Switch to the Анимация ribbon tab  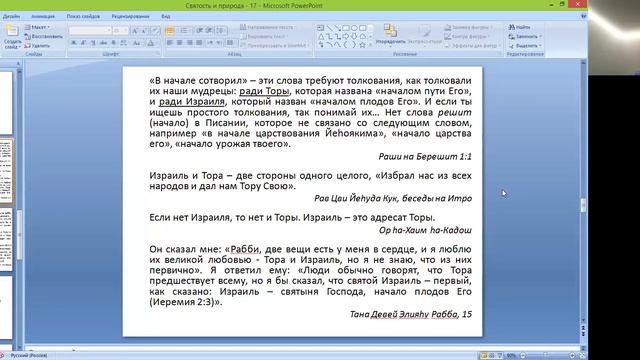pyautogui.click(x=43, y=16)
